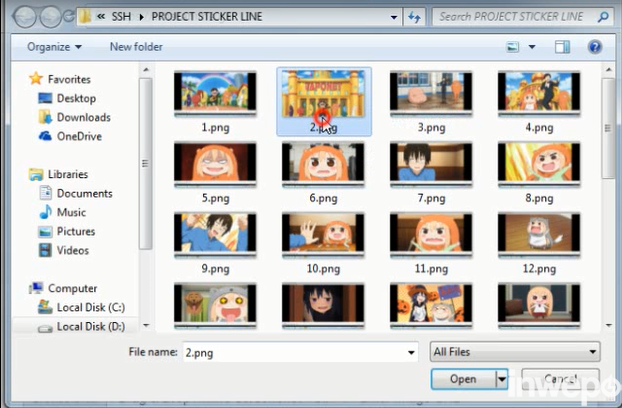Screen dimensions: 622x408
Task: Click the Documents library icon
Action: coord(45,193)
